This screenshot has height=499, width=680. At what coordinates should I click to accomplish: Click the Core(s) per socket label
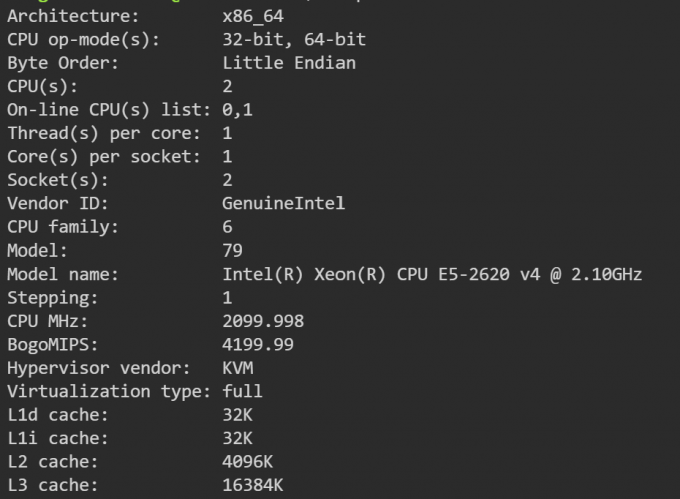tap(104, 157)
